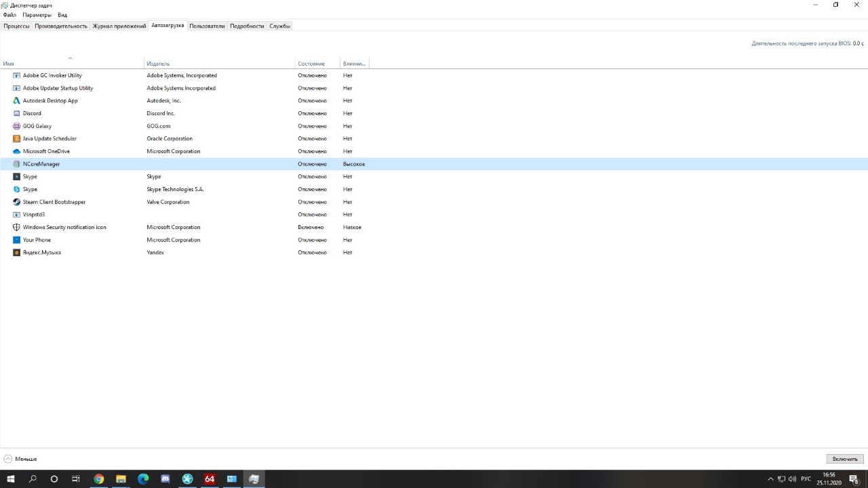Select the Discord Inc. publisher cell
Image resolution: width=868 pixels, height=488 pixels.
coord(161,113)
